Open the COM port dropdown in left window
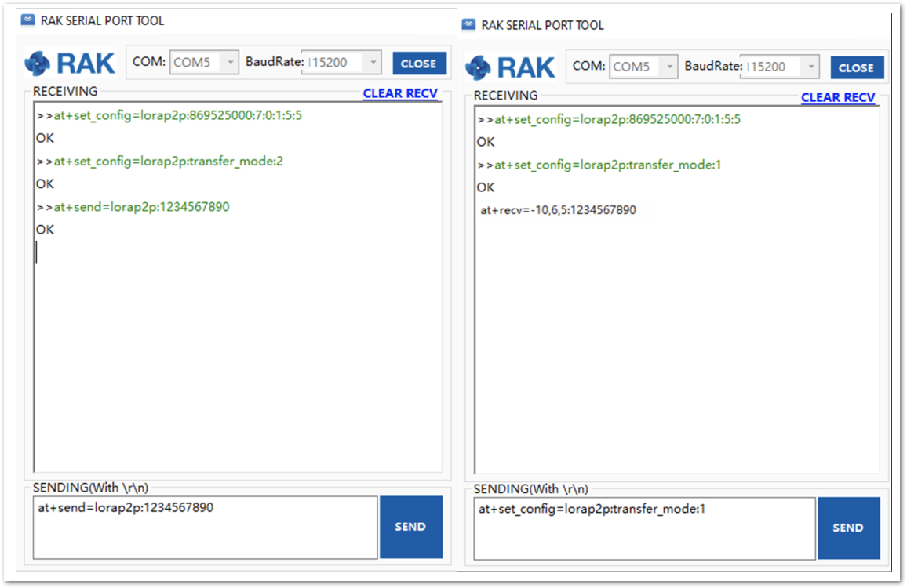The image size is (907, 588). 204,62
